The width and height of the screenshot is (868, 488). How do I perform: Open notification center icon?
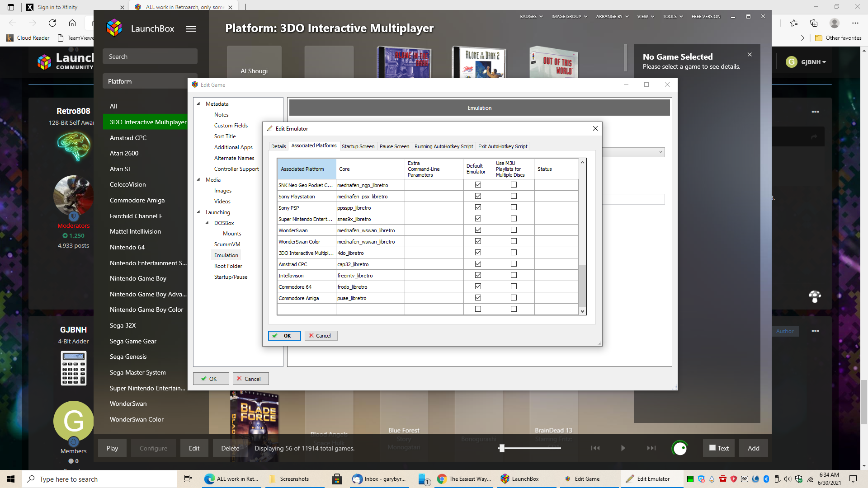pos(853,479)
